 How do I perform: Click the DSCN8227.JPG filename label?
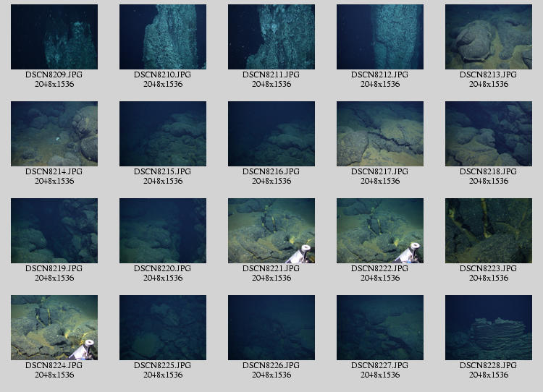click(x=380, y=366)
